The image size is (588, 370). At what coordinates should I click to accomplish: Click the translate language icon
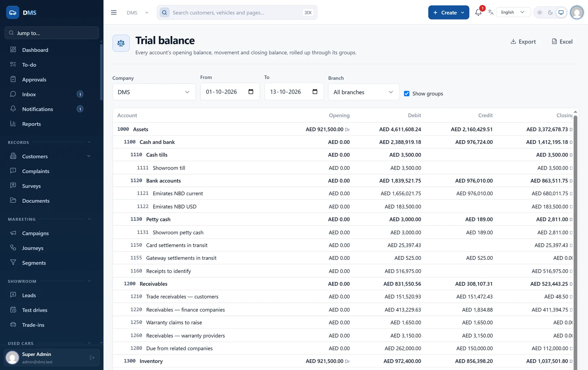(x=491, y=13)
